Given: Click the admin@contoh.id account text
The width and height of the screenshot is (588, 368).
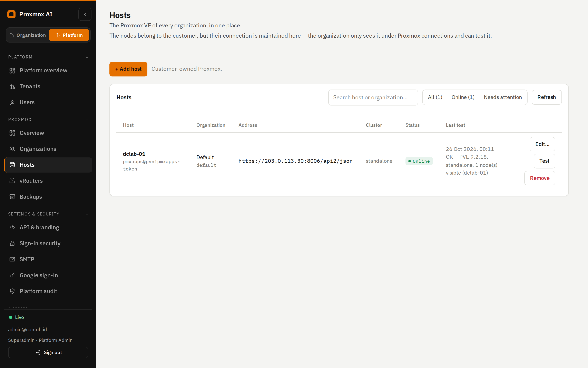Looking at the screenshot, I should 27,330.
